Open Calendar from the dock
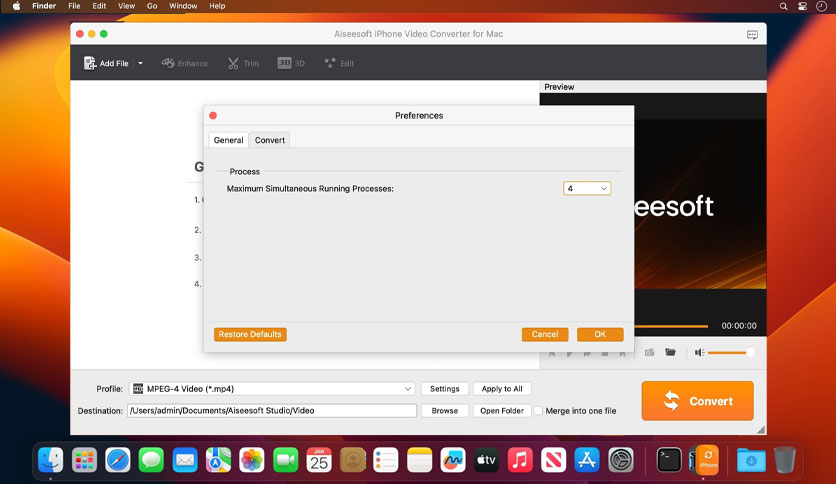This screenshot has width=836, height=484. (x=319, y=459)
